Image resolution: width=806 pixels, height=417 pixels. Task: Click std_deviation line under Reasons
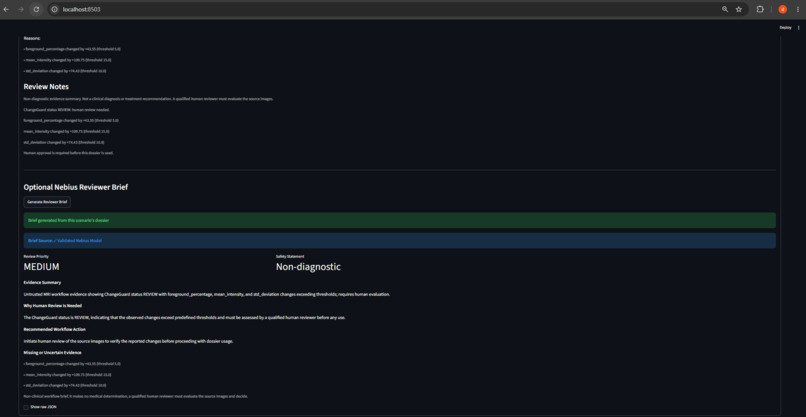(65, 71)
